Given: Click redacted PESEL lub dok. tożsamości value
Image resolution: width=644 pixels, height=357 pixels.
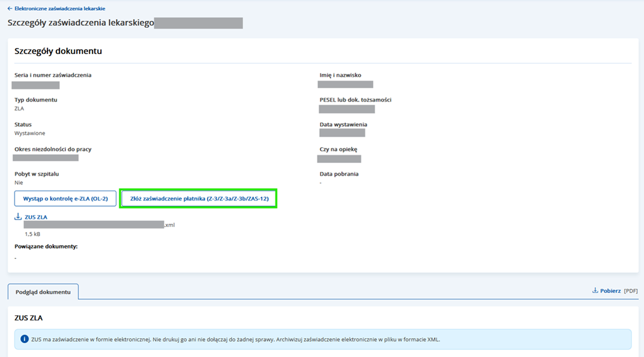Looking at the screenshot, I should coord(346,109).
